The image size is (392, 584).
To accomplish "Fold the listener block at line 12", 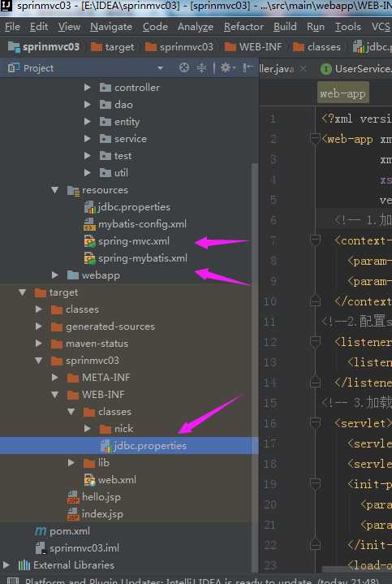I will point(316,342).
